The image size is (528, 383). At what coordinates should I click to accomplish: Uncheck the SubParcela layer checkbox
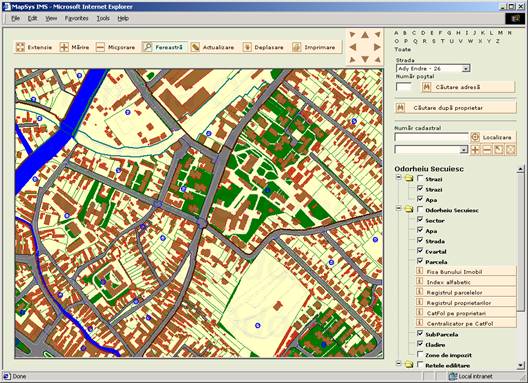pyautogui.click(x=420, y=333)
